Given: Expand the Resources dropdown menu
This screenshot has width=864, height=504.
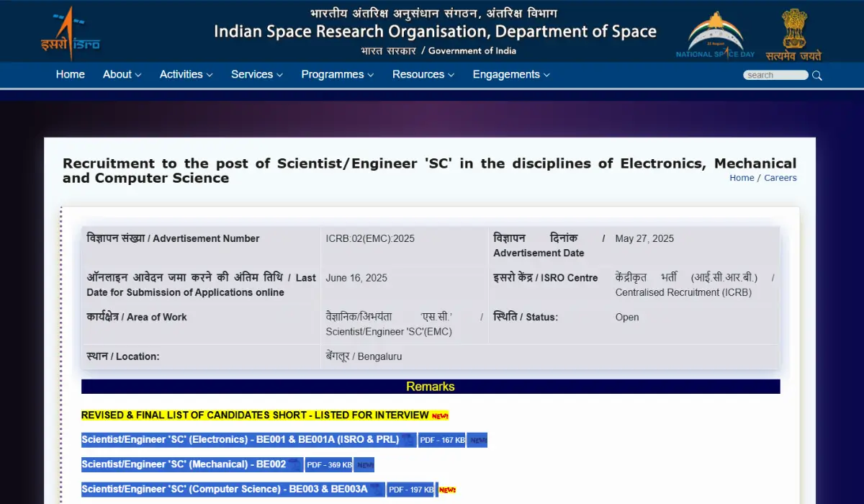Looking at the screenshot, I should (423, 74).
